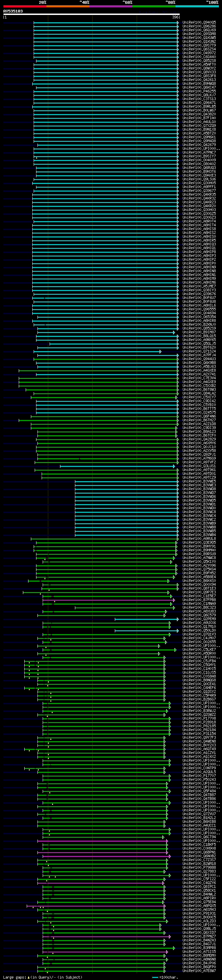222x980 pixels.
Task: Select hit UniRef100_Q6QJ69
Action: click(x=199, y=30)
